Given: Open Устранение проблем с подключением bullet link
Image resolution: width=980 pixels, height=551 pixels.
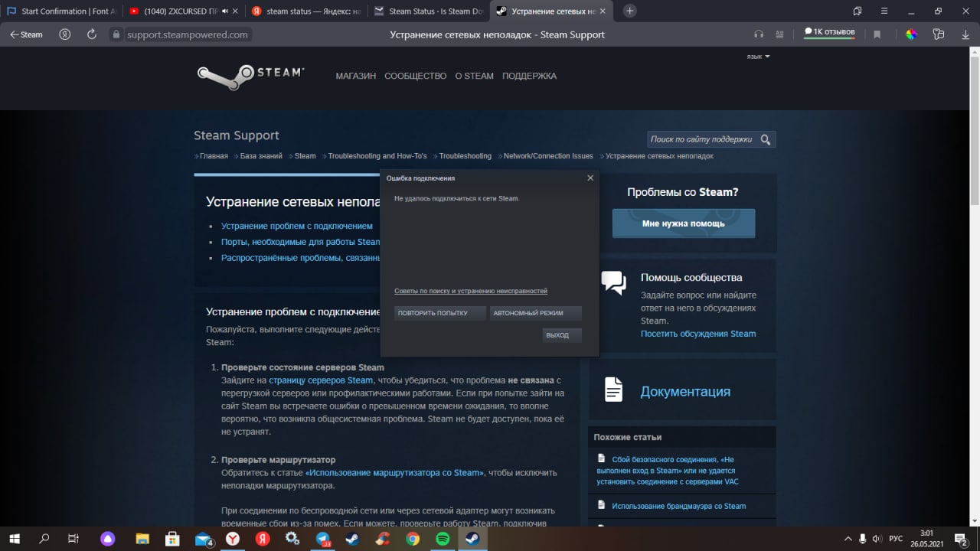Looking at the screenshot, I should 297,227.
